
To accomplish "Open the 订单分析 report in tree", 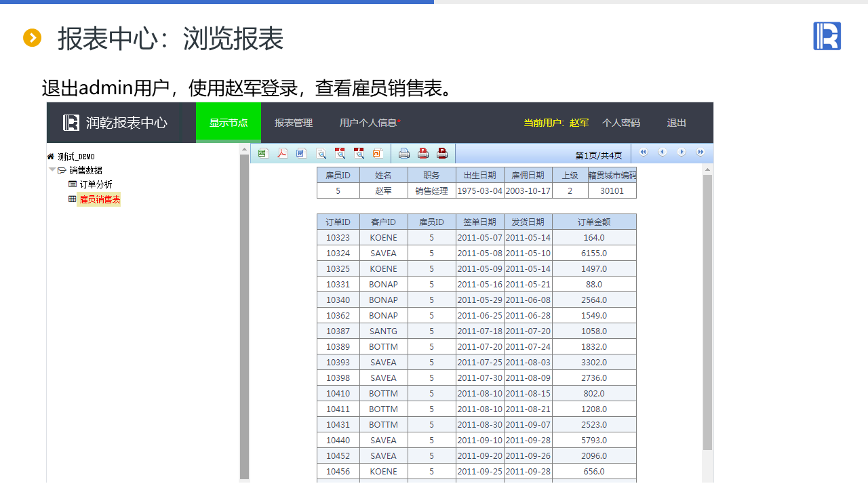I will 96,184.
